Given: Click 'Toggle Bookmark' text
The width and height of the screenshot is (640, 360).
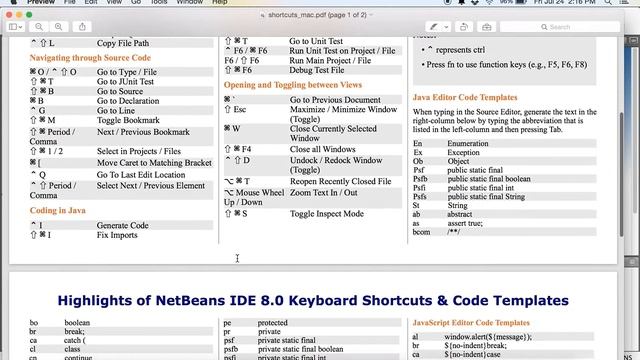Looking at the screenshot, I should [128, 120].
